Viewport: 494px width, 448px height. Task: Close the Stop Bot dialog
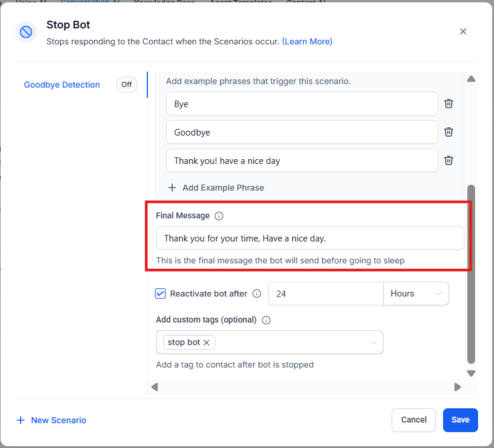[463, 31]
